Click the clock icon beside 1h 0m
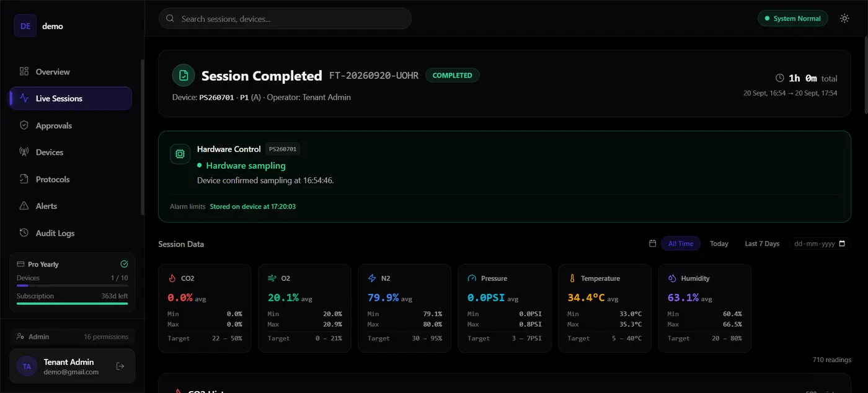 780,78
